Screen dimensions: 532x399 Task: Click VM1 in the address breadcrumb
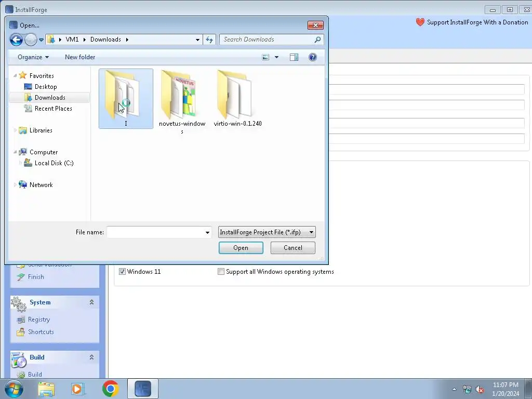pos(72,39)
